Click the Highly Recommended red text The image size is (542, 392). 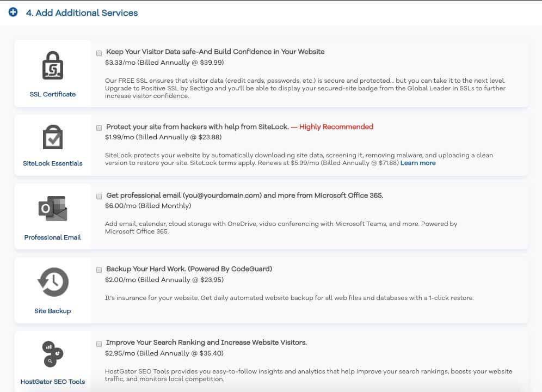pyautogui.click(x=336, y=127)
